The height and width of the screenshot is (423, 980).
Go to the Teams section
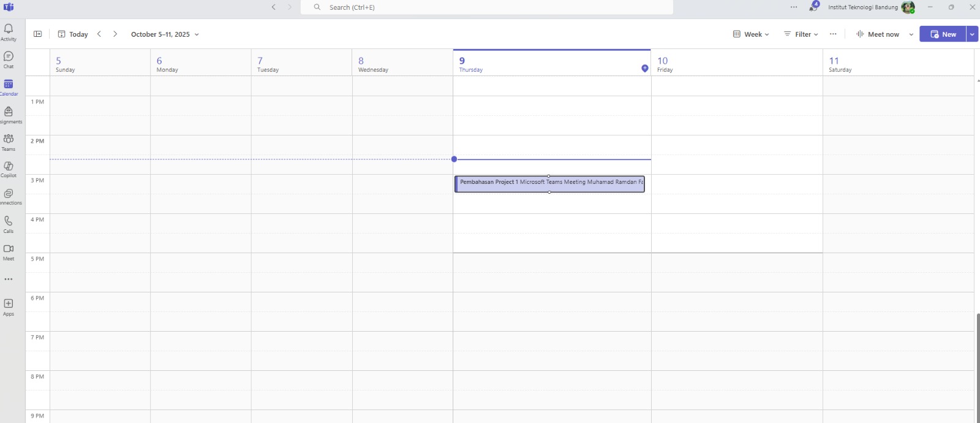9,142
